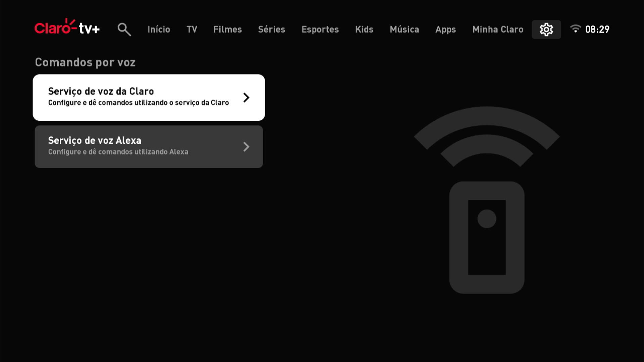Open the settings gear icon
This screenshot has height=362, width=644.
tap(546, 29)
